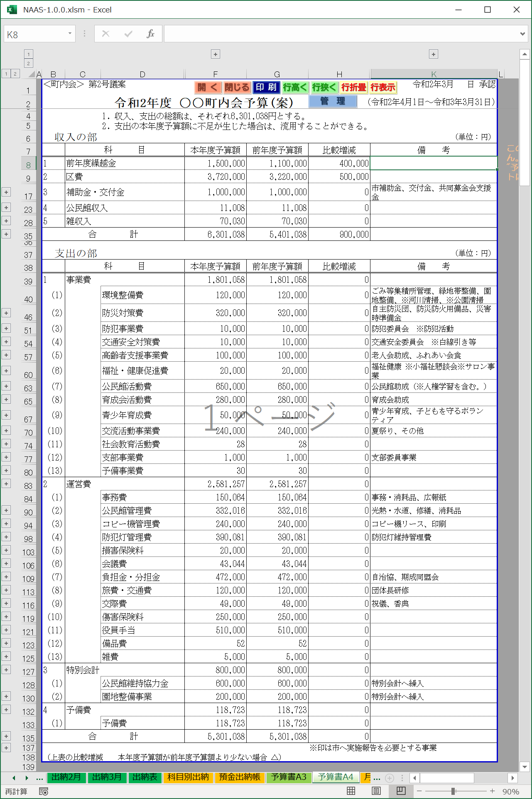Click the 90% zoom level

(x=510, y=792)
